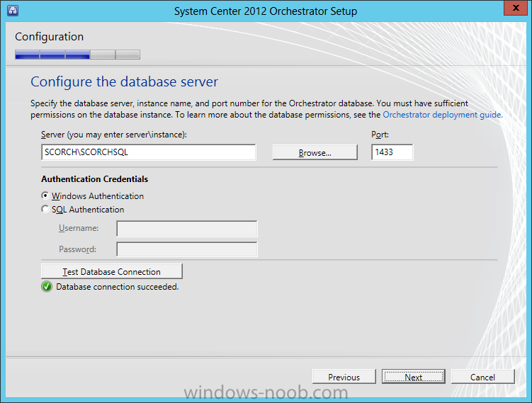The width and height of the screenshot is (532, 403).
Task: Click the 'Port:' label
Action: (x=380, y=135)
